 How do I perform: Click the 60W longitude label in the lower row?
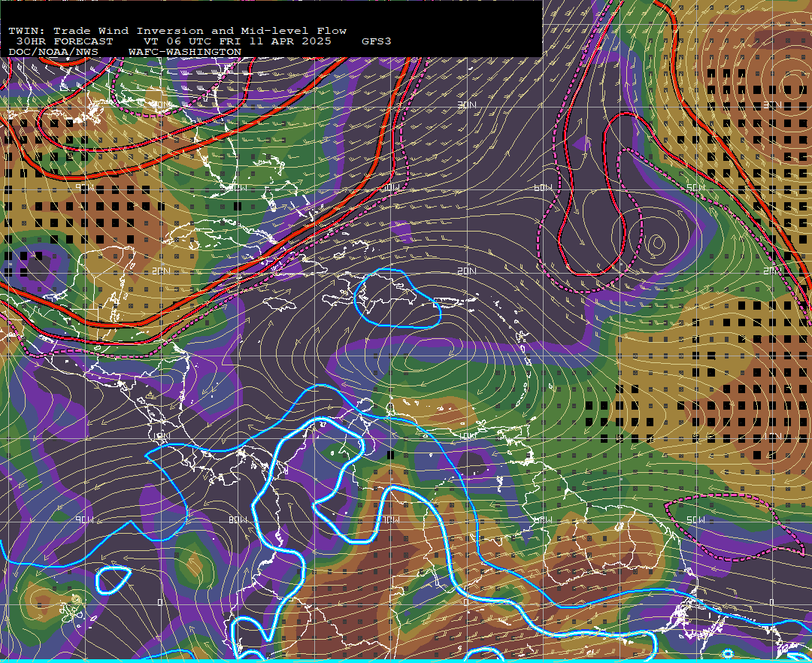(x=543, y=519)
